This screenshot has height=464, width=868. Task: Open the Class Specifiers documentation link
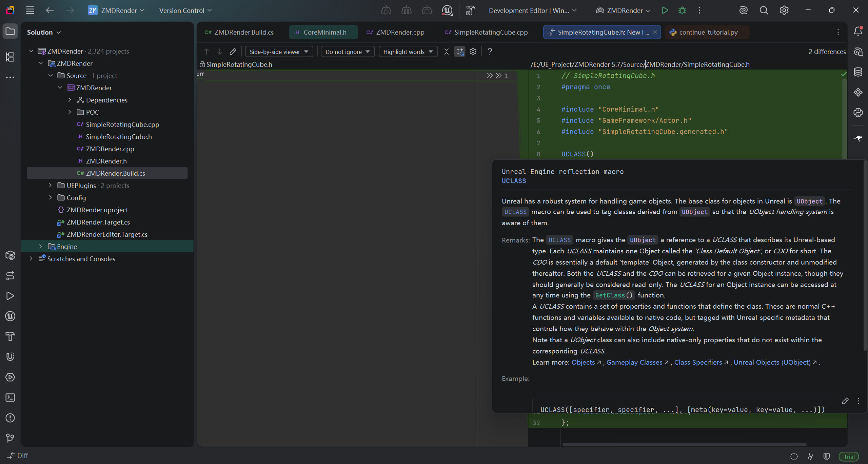pyautogui.click(x=698, y=362)
